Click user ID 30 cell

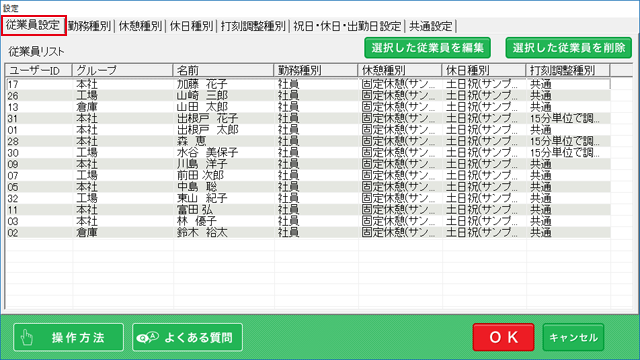(40, 153)
